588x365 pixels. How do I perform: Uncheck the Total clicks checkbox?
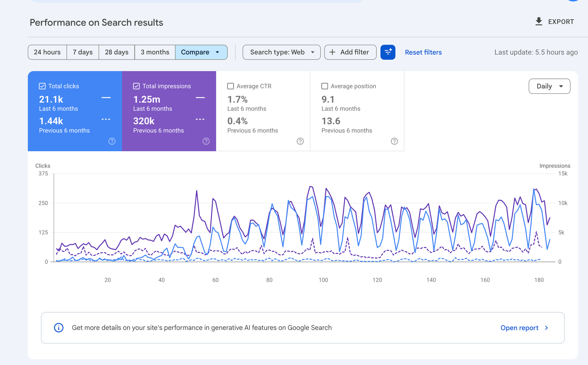(42, 86)
